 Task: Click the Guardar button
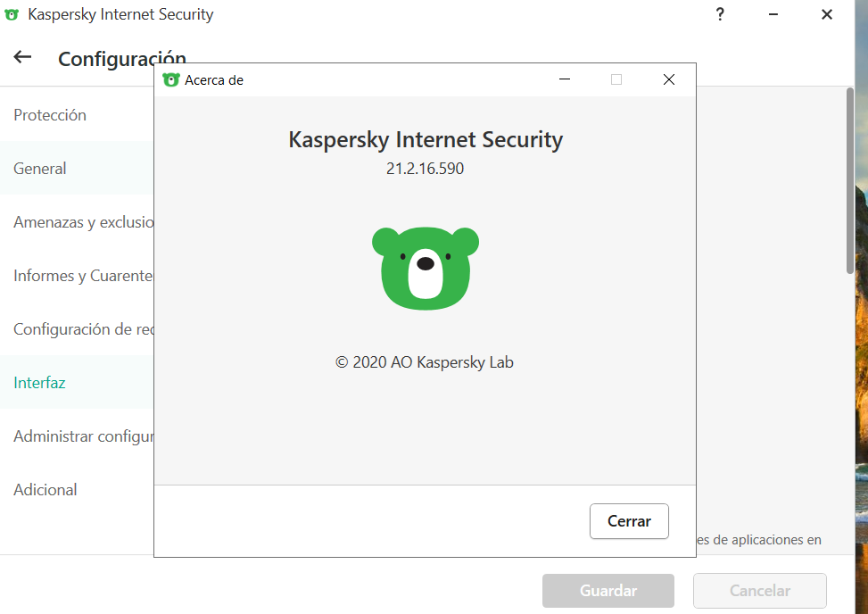tap(608, 591)
